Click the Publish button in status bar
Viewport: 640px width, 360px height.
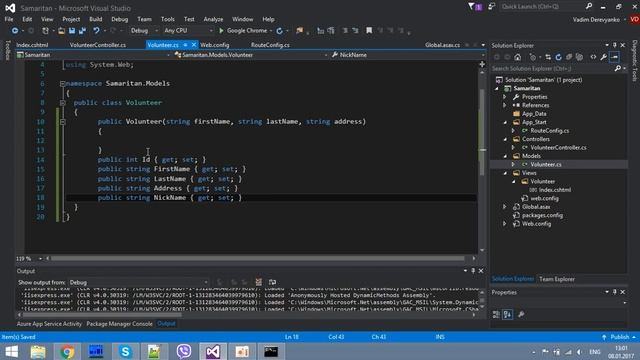click(x=620, y=337)
